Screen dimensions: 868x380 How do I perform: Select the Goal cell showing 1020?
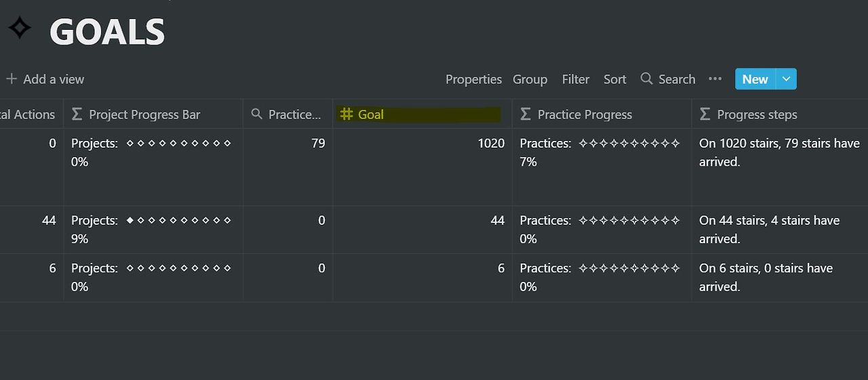tap(422, 167)
